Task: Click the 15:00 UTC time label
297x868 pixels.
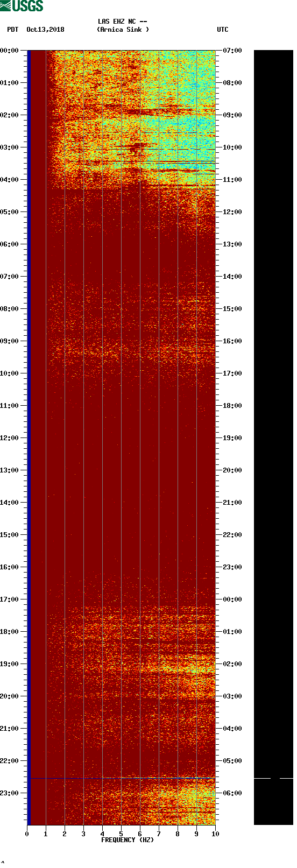Action: 232,309
